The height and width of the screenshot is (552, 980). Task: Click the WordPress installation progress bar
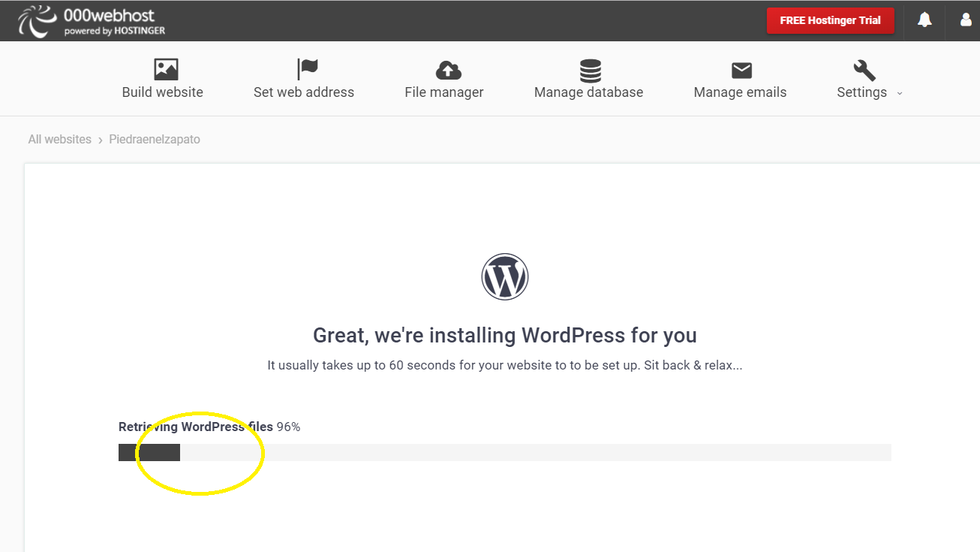pos(504,451)
